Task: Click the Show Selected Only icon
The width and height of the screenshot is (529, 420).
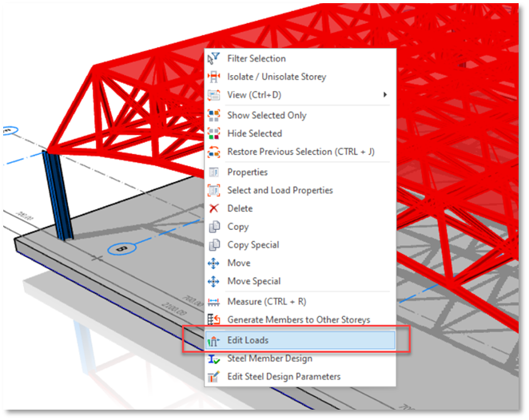Action: (x=213, y=115)
